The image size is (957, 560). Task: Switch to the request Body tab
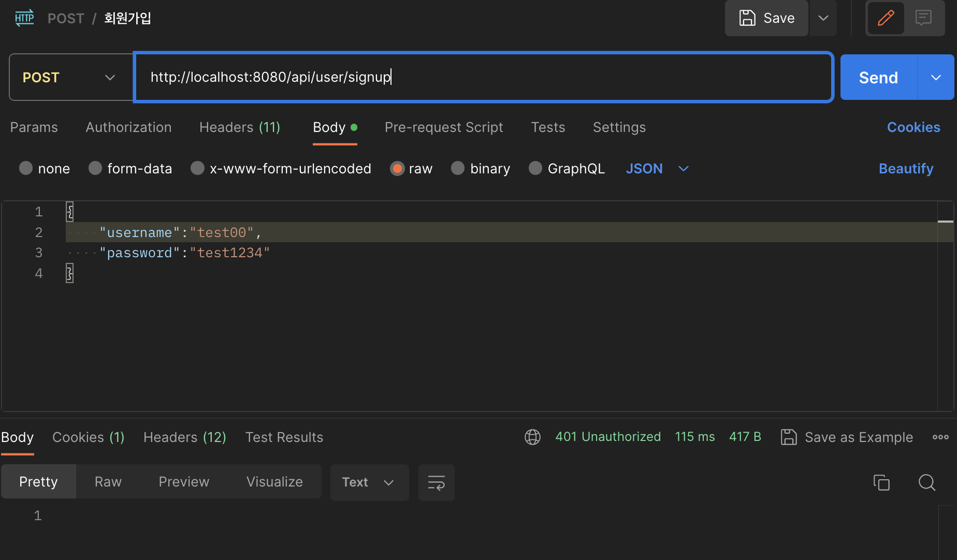click(335, 127)
